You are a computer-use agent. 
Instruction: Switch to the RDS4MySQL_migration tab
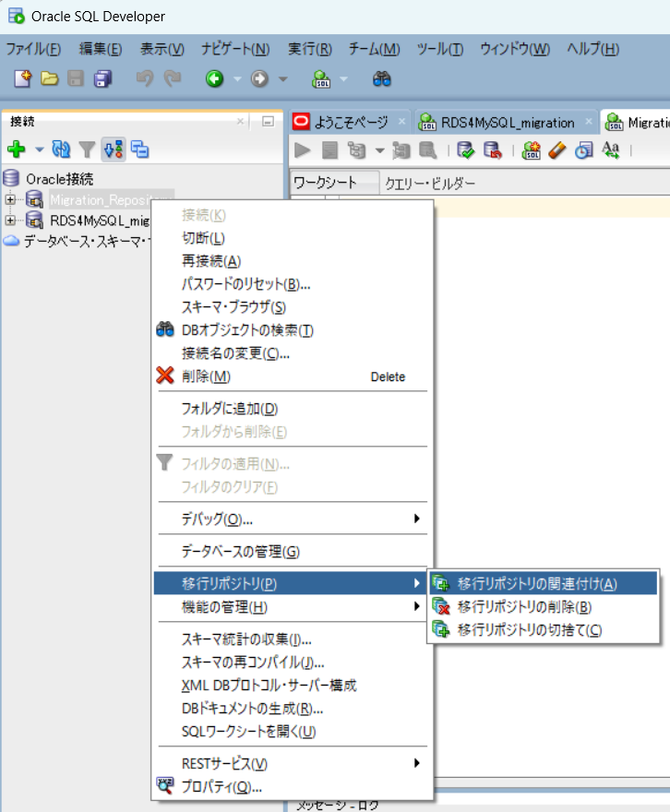pyautogui.click(x=508, y=122)
